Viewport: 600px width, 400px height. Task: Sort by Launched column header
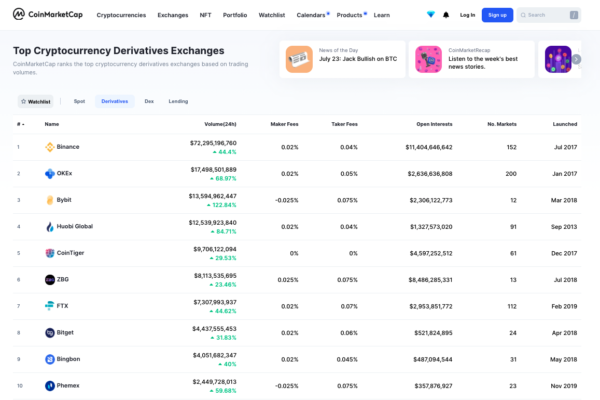click(x=565, y=124)
